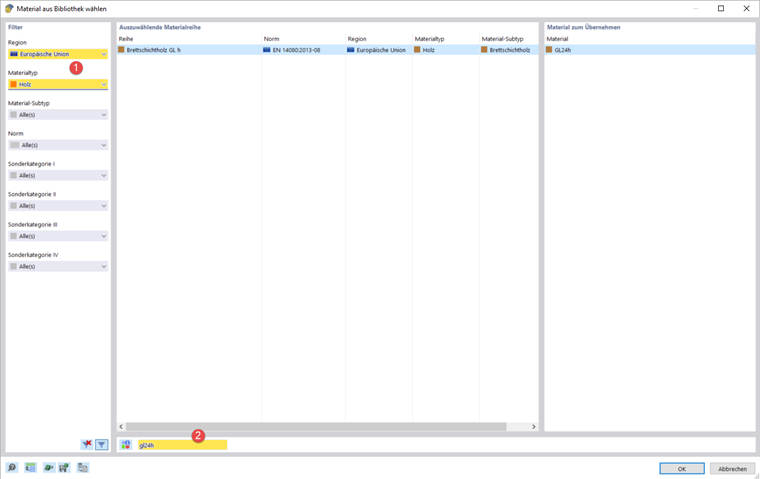Select the GL24h material entry
Image resolution: width=760 pixels, height=479 pixels.
649,49
